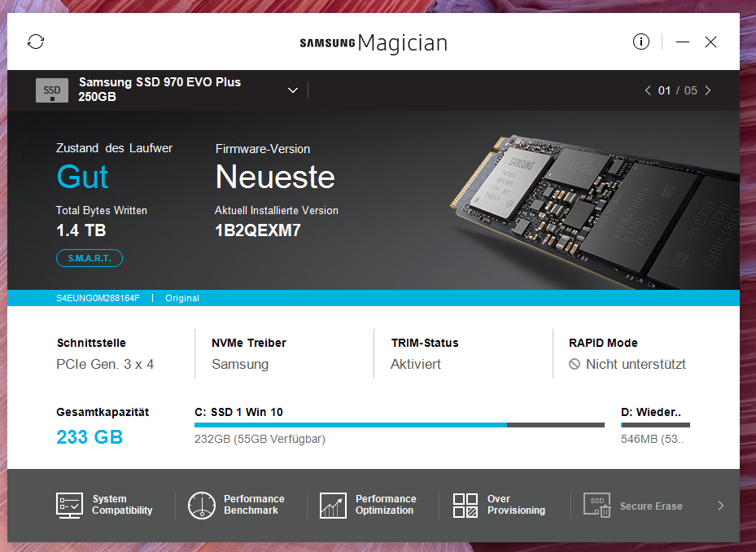
Task: Open the information icon
Action: click(x=640, y=42)
